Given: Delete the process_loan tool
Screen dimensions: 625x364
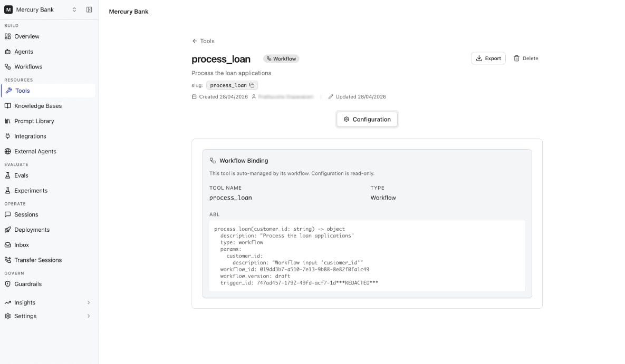Looking at the screenshot, I should click(x=526, y=58).
